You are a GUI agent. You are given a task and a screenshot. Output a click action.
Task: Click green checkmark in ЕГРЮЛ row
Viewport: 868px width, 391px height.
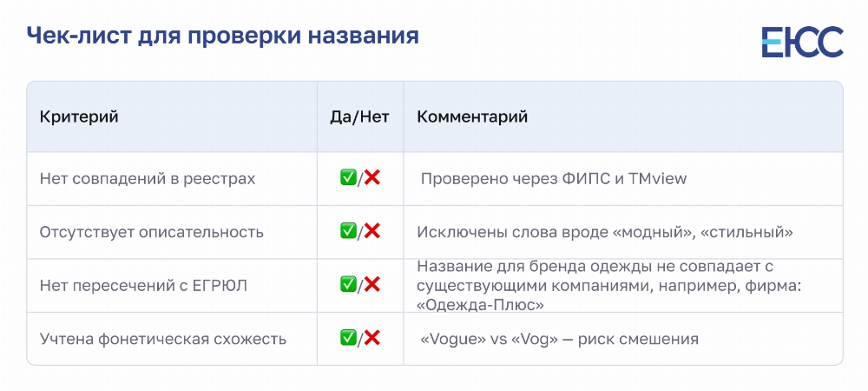tap(348, 285)
